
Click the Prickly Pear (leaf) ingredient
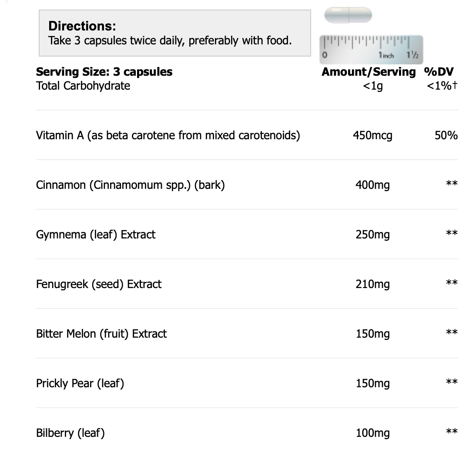(x=80, y=383)
